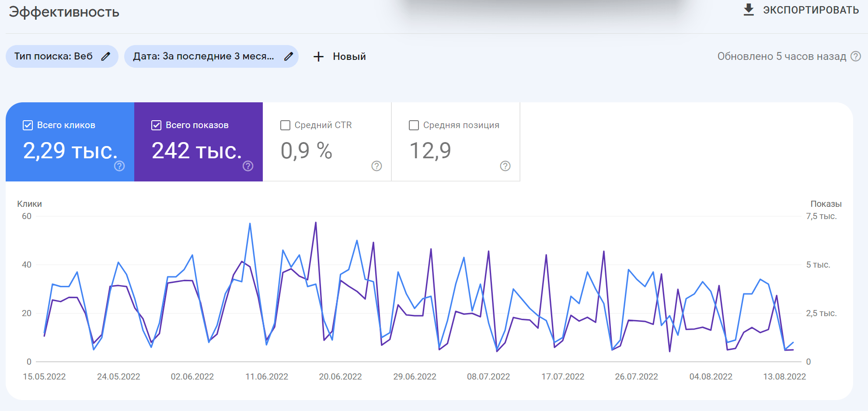868x411 pixels.
Task: Open help icon next to update time
Action: pos(856,56)
